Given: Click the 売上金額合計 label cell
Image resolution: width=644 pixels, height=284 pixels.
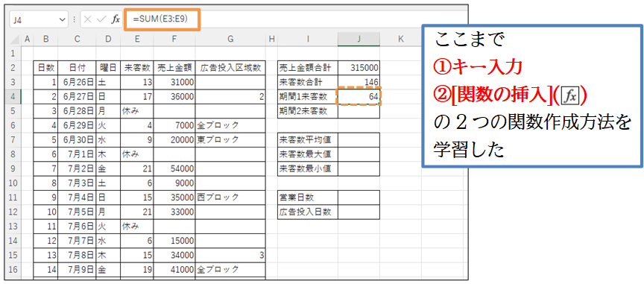Looking at the screenshot, I should click(x=308, y=69).
